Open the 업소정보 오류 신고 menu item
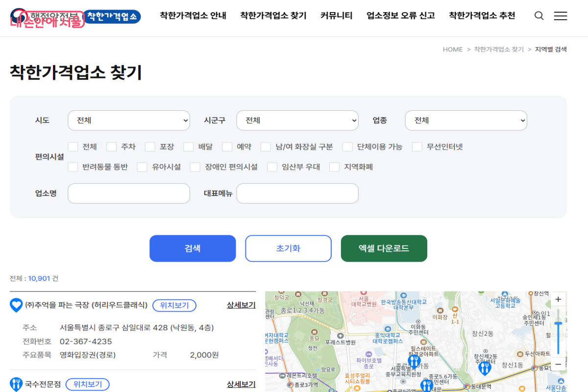Viewport: 588px width, 392px height. pos(400,16)
